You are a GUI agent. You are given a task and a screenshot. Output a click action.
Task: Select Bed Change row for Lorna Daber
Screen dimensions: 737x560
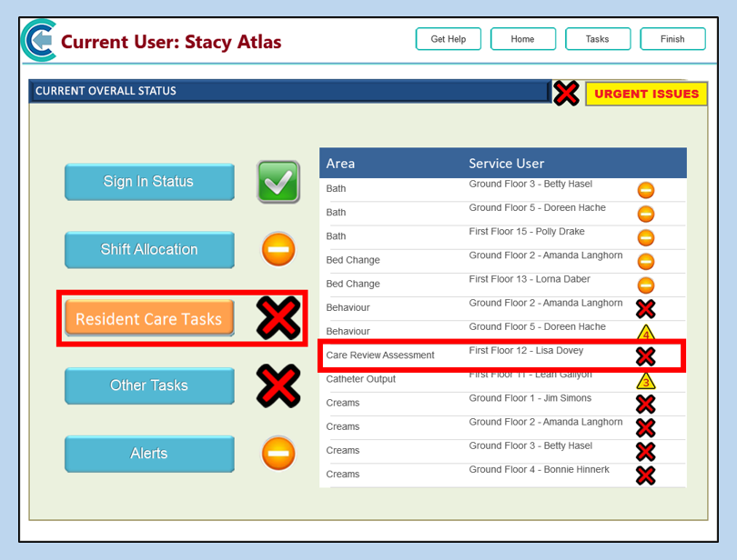pos(482,284)
